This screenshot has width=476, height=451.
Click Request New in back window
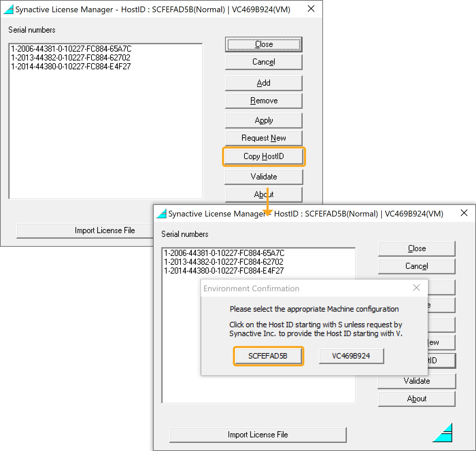[x=263, y=138]
